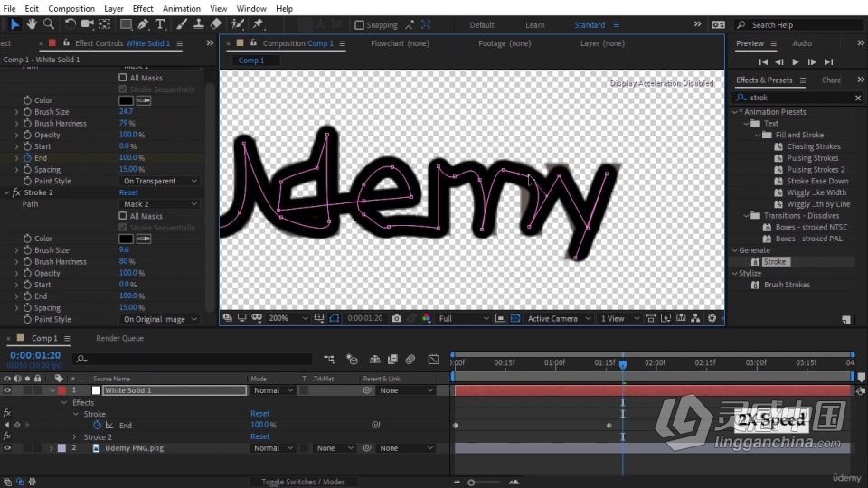Switch to the Audio panel tab

click(802, 43)
